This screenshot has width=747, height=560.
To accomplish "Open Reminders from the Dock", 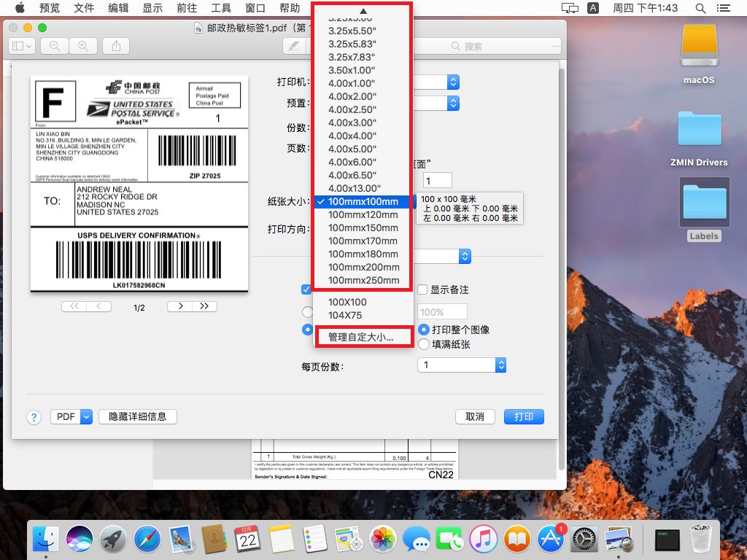I will [x=315, y=539].
